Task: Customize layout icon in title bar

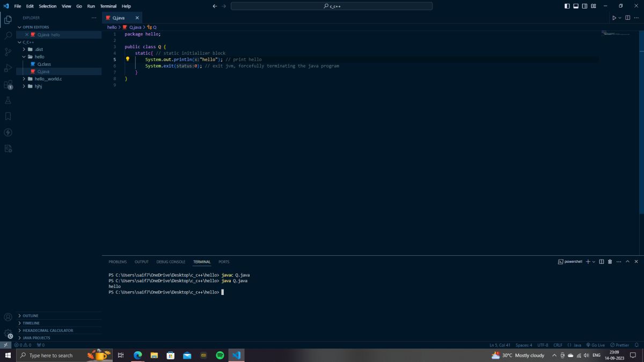Action: [x=594, y=6]
